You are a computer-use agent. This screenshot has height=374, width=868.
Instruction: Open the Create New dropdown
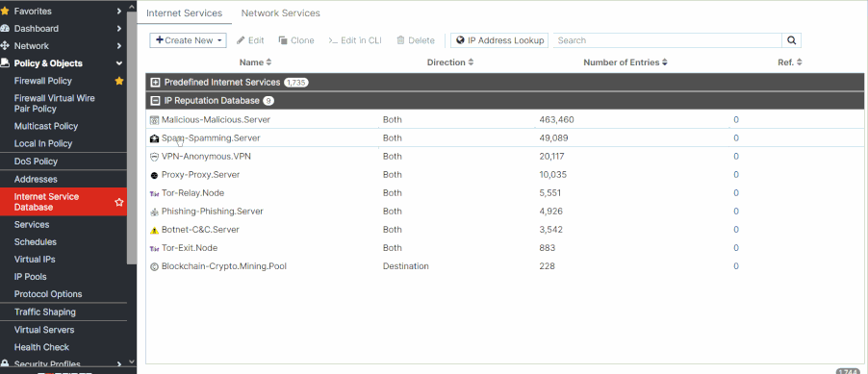pos(189,40)
